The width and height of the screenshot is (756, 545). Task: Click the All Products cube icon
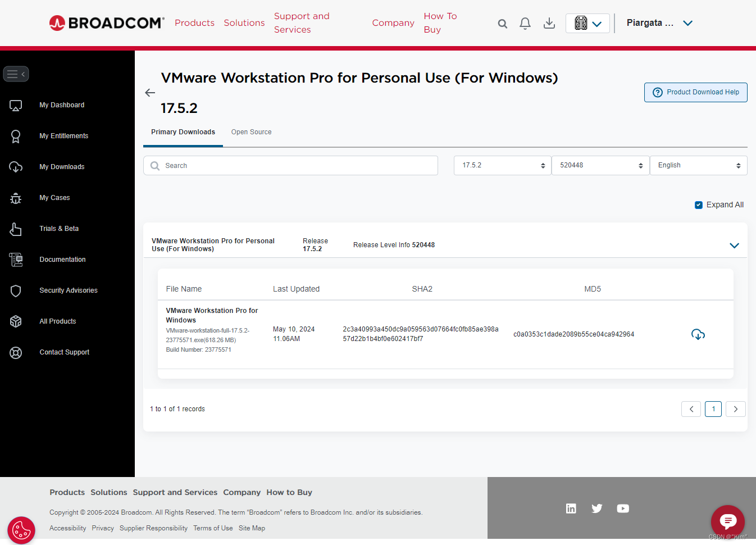tap(16, 321)
